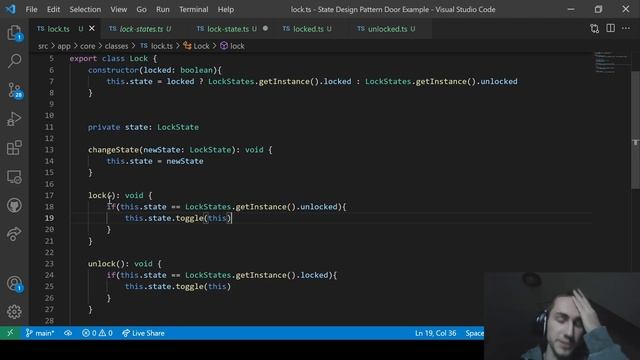Open the Accounts menu icon
This screenshot has width=640, height=360.
coord(14,283)
